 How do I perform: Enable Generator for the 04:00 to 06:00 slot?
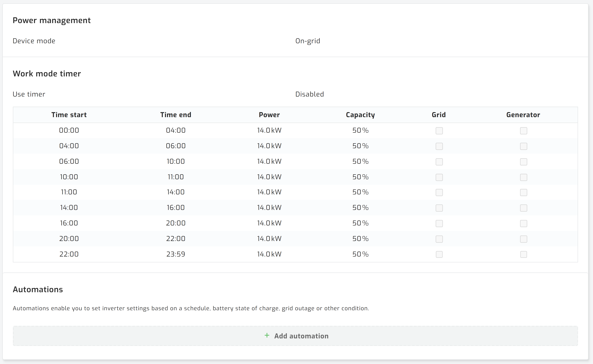coord(523,146)
